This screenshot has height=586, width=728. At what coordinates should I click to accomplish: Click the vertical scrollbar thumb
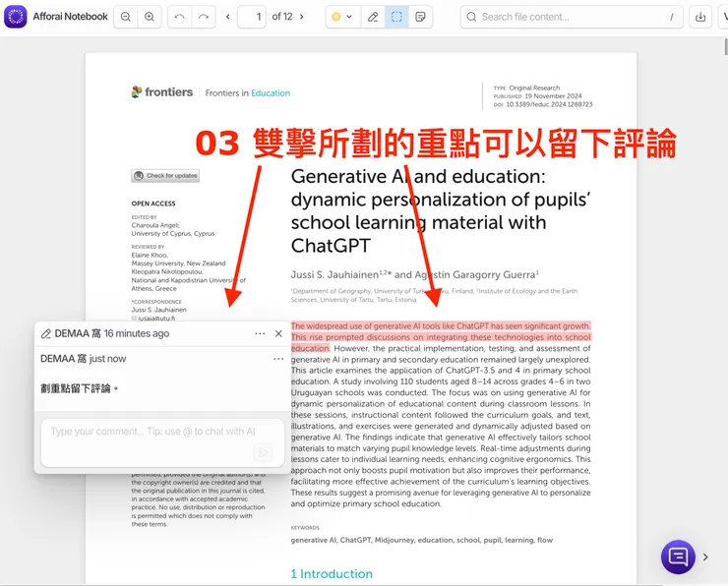click(x=726, y=47)
